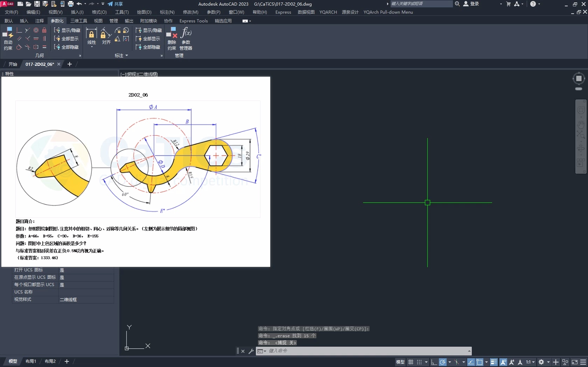Open the ViewCube home box in viewport

click(x=579, y=78)
